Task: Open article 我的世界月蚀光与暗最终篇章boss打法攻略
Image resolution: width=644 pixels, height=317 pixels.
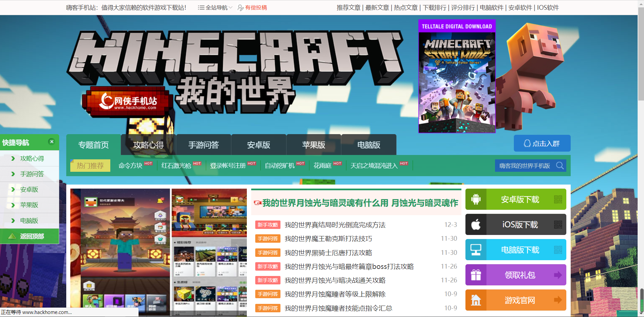Action: point(349,266)
